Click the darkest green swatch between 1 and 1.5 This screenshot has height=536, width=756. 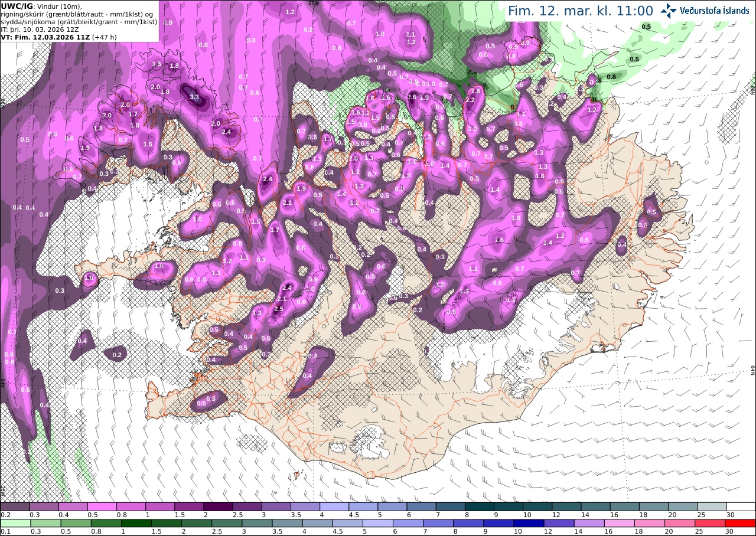pos(136,523)
